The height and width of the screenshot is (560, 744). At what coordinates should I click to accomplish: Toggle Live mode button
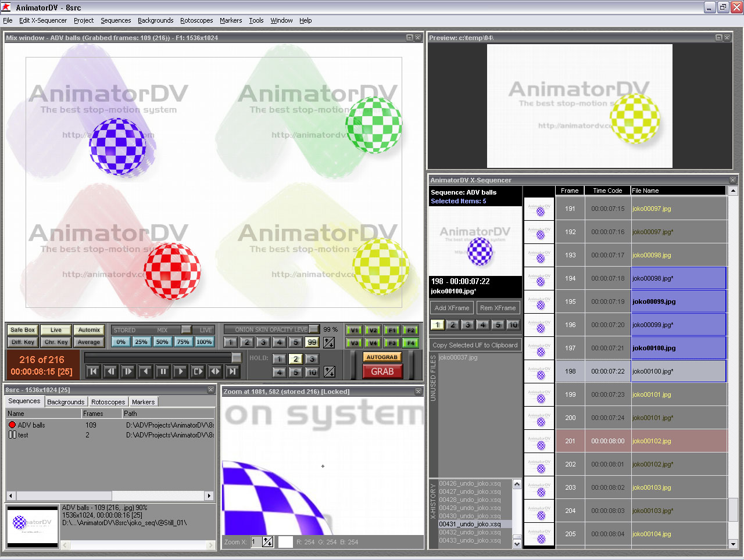pos(56,330)
